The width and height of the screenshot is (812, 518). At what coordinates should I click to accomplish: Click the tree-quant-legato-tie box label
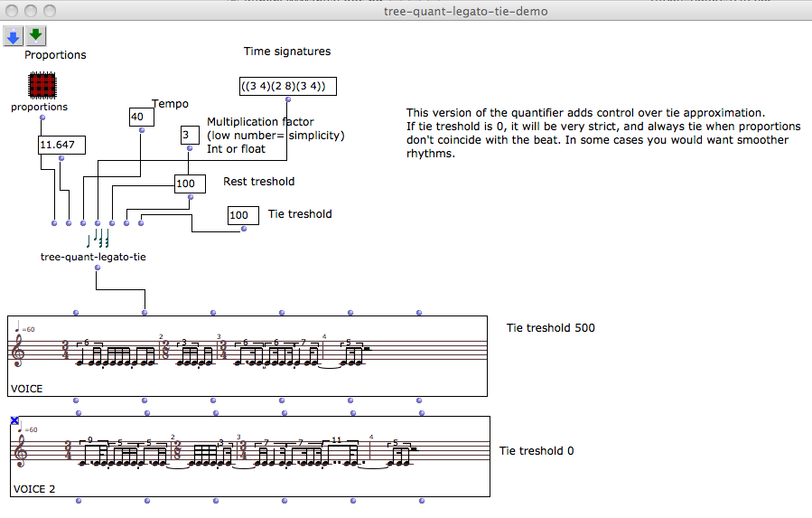[93, 257]
